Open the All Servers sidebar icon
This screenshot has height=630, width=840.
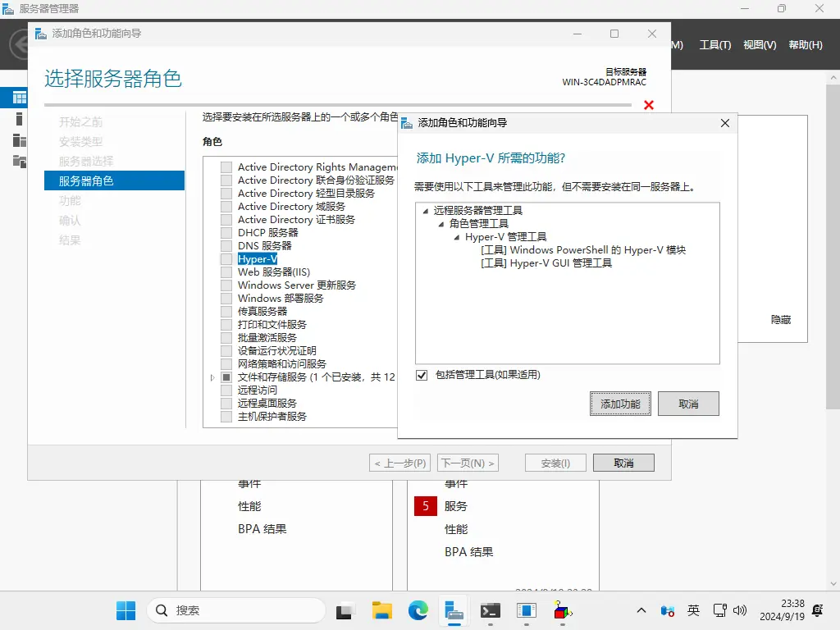pyautogui.click(x=20, y=140)
